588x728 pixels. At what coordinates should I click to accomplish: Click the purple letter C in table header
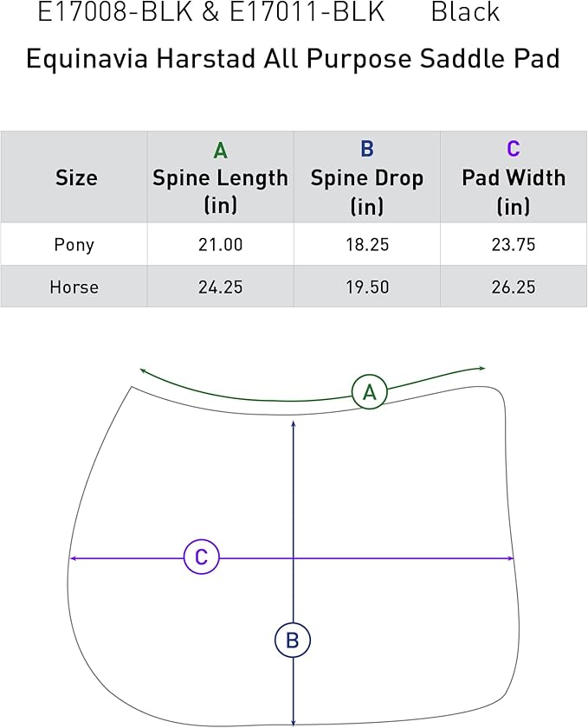(x=513, y=149)
